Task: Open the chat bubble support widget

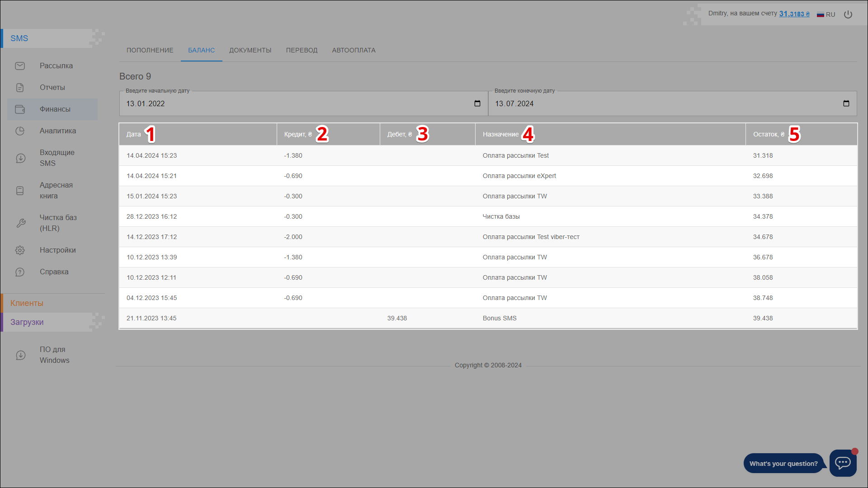Action: (x=843, y=463)
